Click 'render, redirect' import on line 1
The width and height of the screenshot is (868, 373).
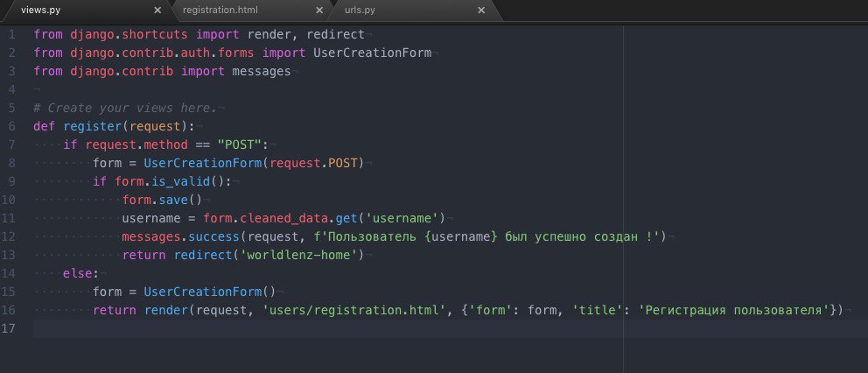[x=305, y=34]
